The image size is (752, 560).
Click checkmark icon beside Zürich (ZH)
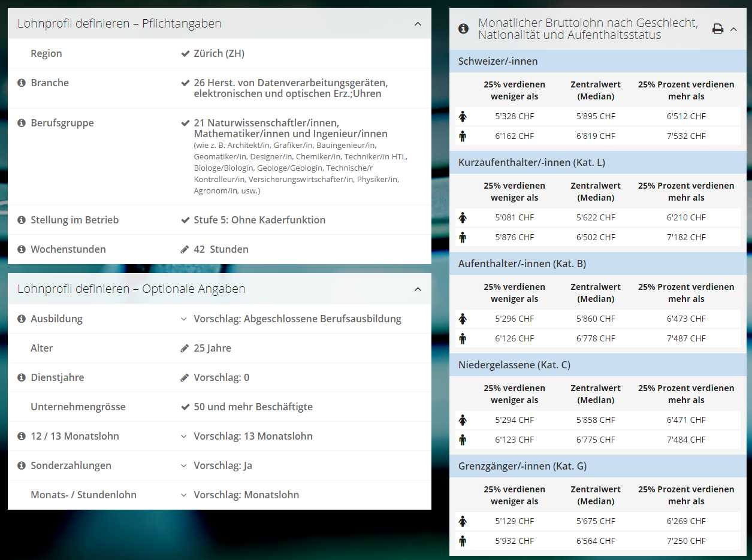click(x=185, y=53)
